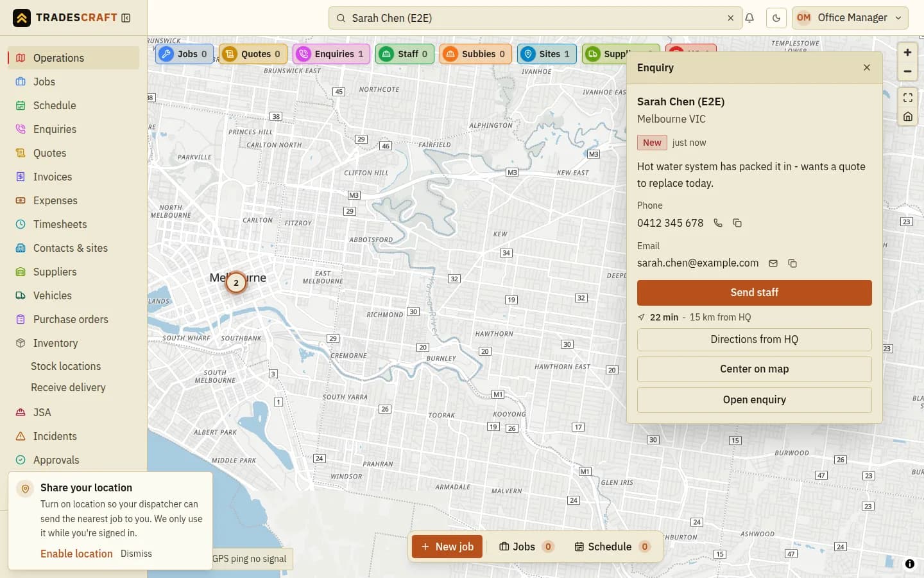This screenshot has width=924, height=578.
Task: Open Receive delivery submenu item
Action: tap(68, 387)
